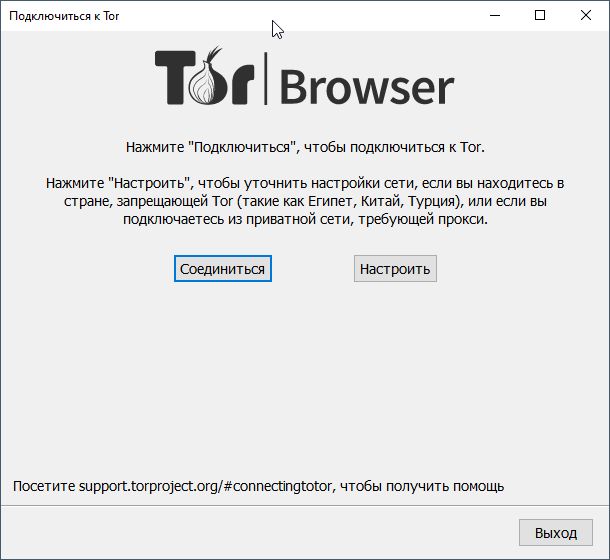Click the Tor Browser onion logo
610x560 pixels.
click(304, 76)
